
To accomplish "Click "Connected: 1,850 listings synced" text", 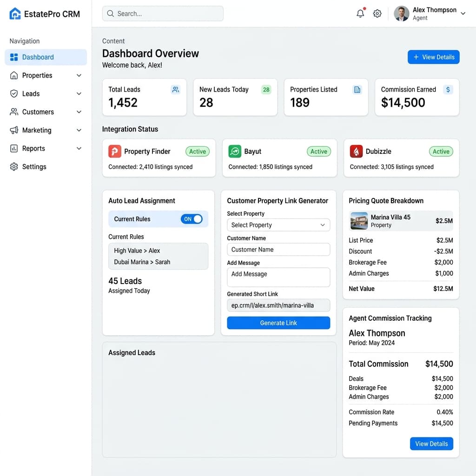I will tap(270, 167).
